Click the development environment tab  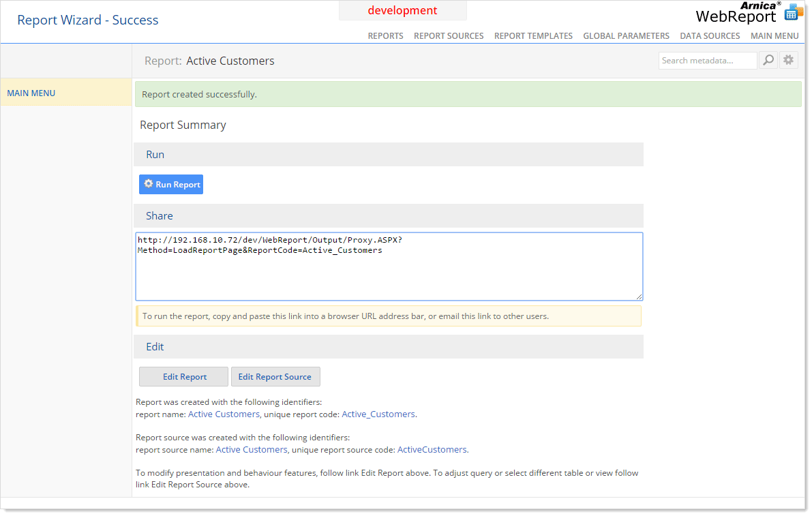[x=402, y=10]
